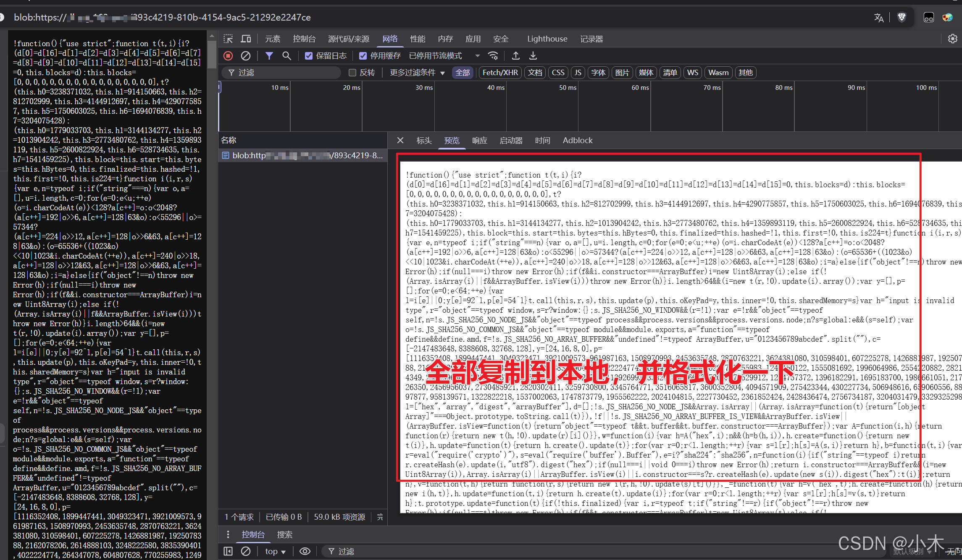Viewport: 962px width, 560px height.
Task: Switch to the 控制台 tab
Action: click(x=304, y=39)
